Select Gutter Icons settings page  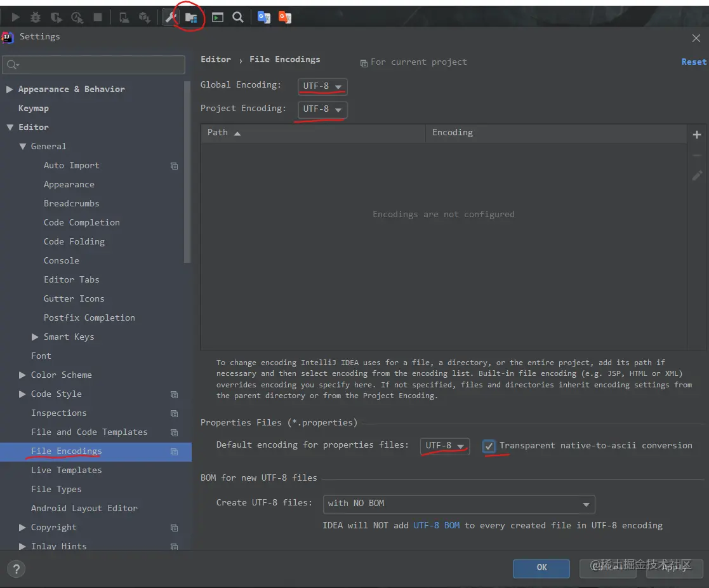point(74,298)
